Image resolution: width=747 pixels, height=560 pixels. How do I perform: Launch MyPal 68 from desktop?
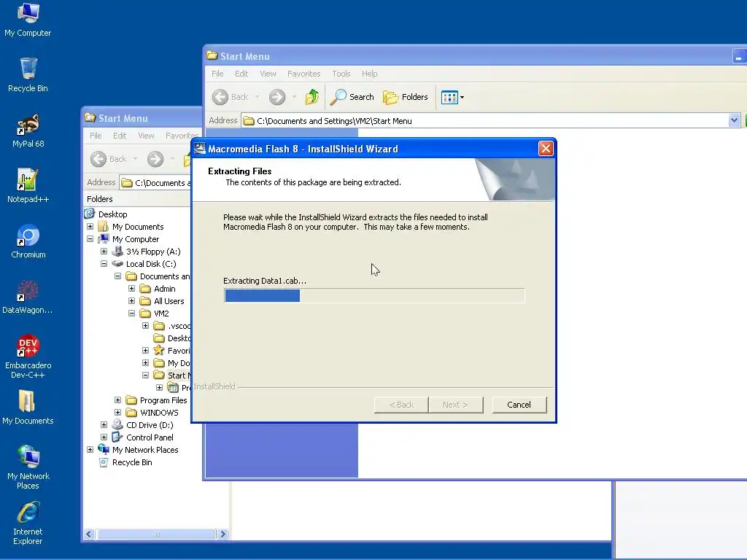[x=28, y=131]
